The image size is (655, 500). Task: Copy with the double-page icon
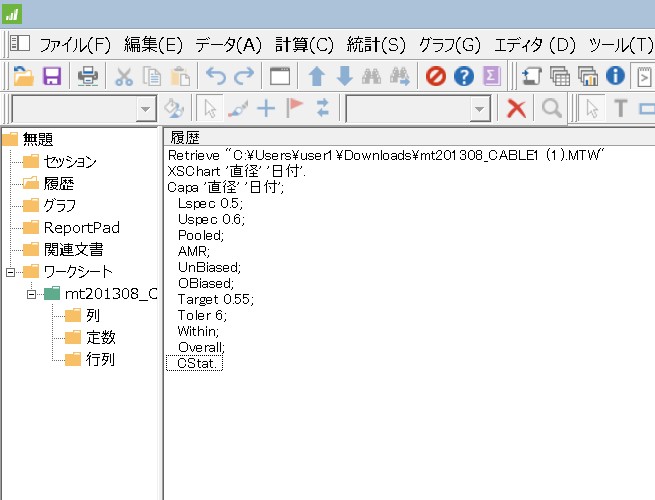click(152, 76)
